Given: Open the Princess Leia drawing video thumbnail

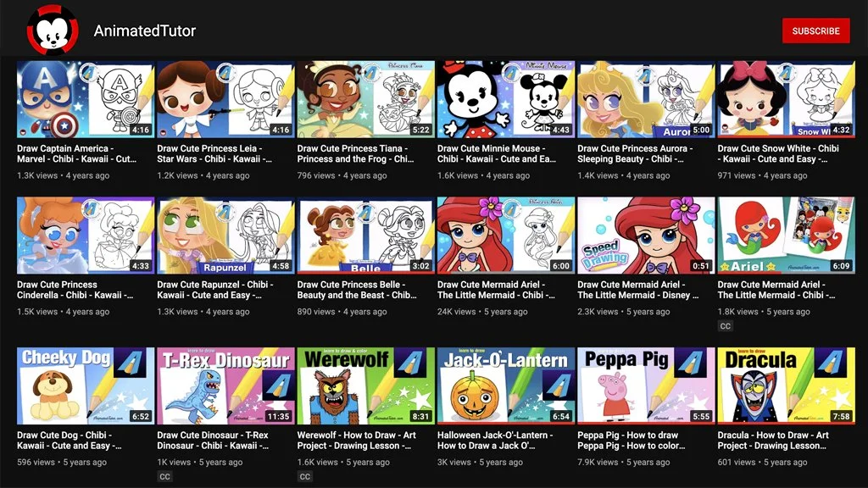Looking at the screenshot, I should click(225, 99).
